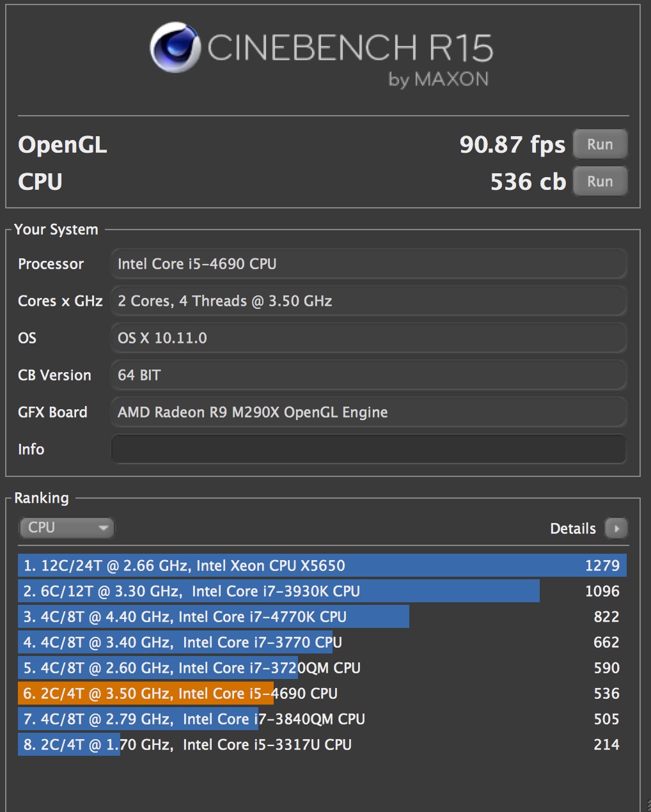Image resolution: width=651 pixels, height=812 pixels.
Task: Run the CPU benchmark
Action: [600, 182]
